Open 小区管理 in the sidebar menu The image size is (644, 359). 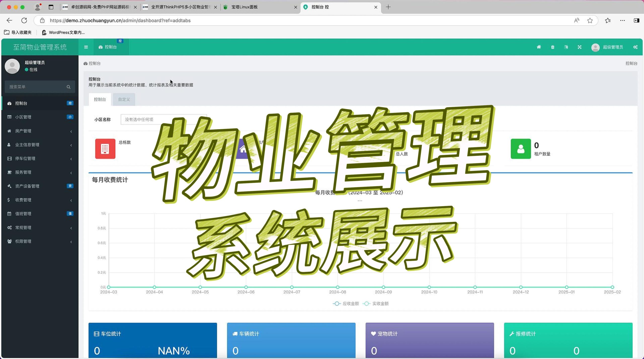click(40, 117)
